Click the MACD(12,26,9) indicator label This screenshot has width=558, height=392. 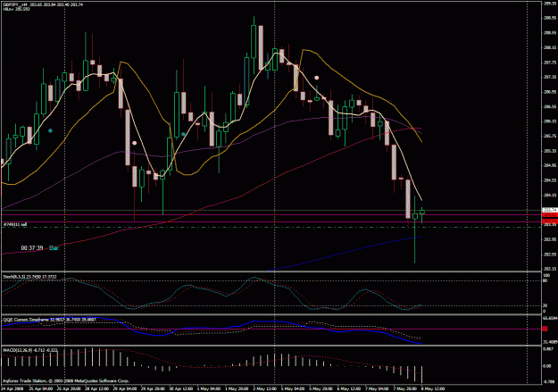(30, 351)
